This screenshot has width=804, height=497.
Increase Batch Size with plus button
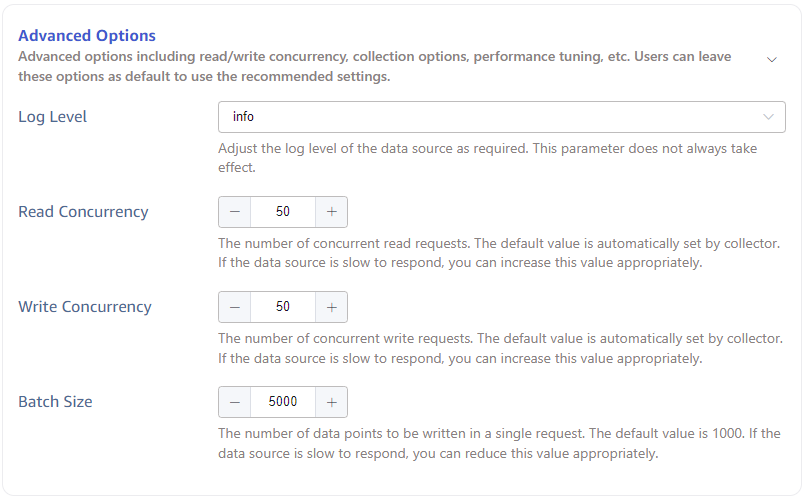331,402
